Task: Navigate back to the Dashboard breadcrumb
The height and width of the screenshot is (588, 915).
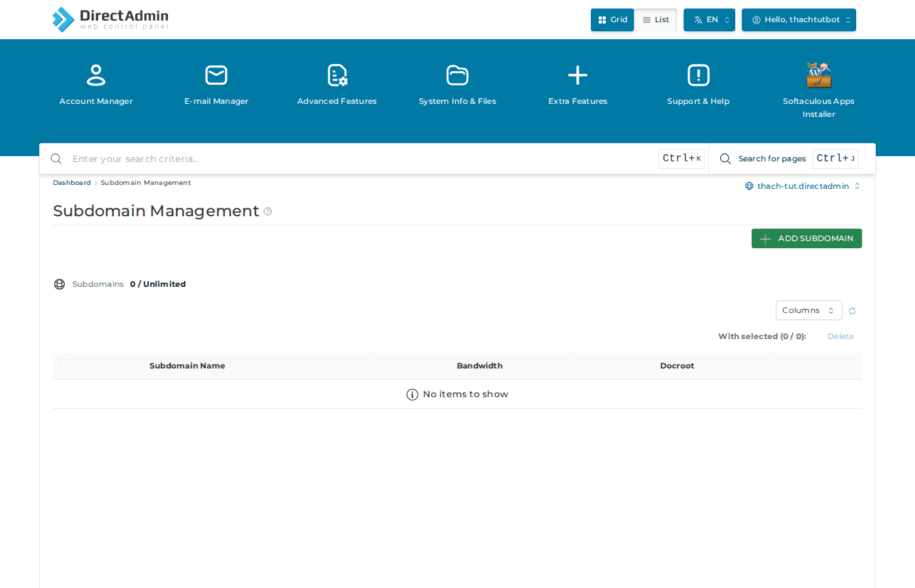Action: click(71, 182)
